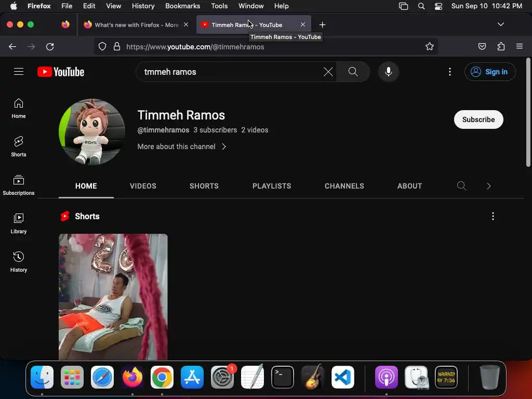Image resolution: width=532 pixels, height=399 pixels.
Task: Open Firefox View pinned tab
Action: [65, 24]
